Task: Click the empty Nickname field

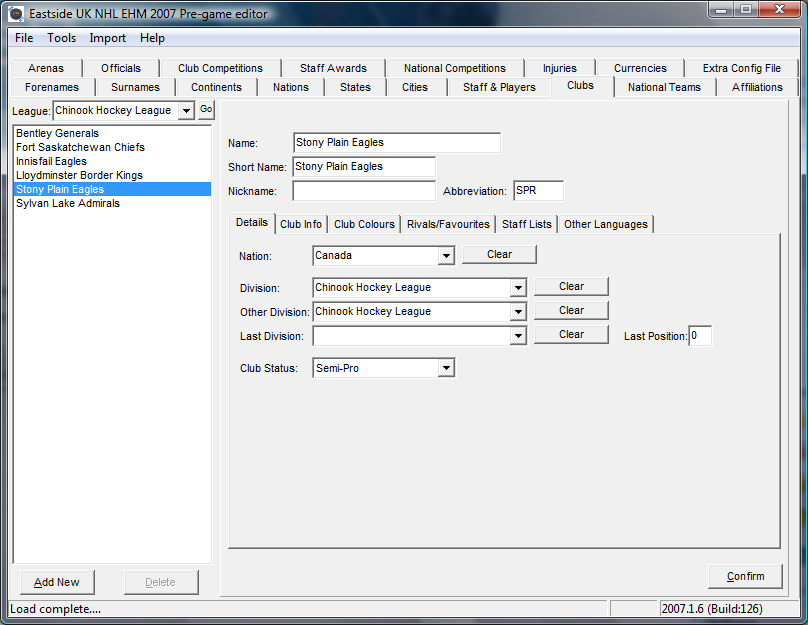Action: pos(364,191)
